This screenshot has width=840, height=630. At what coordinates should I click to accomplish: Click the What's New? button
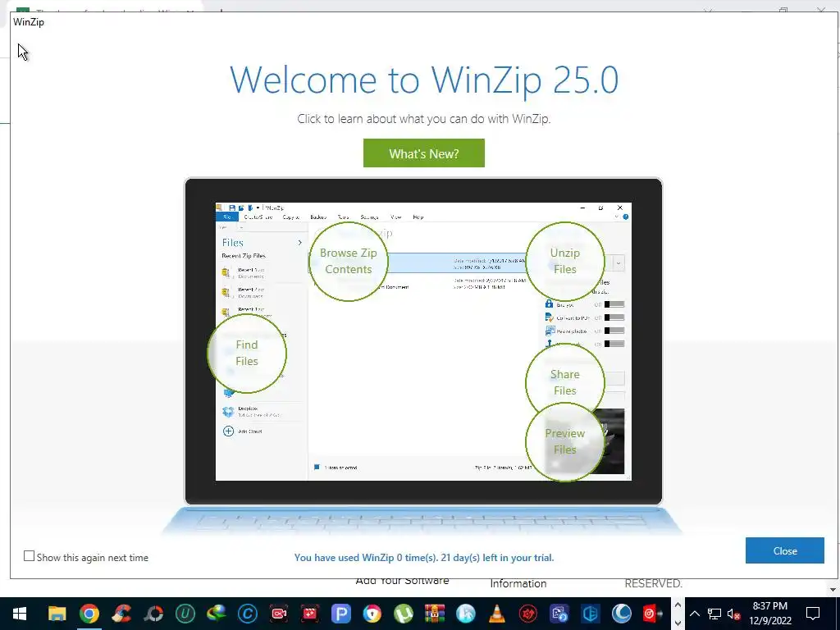point(424,153)
